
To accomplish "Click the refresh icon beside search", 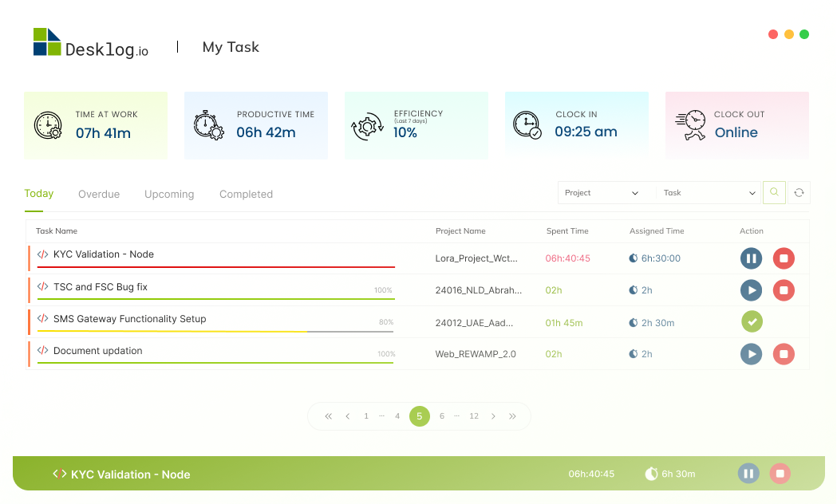I will [799, 193].
